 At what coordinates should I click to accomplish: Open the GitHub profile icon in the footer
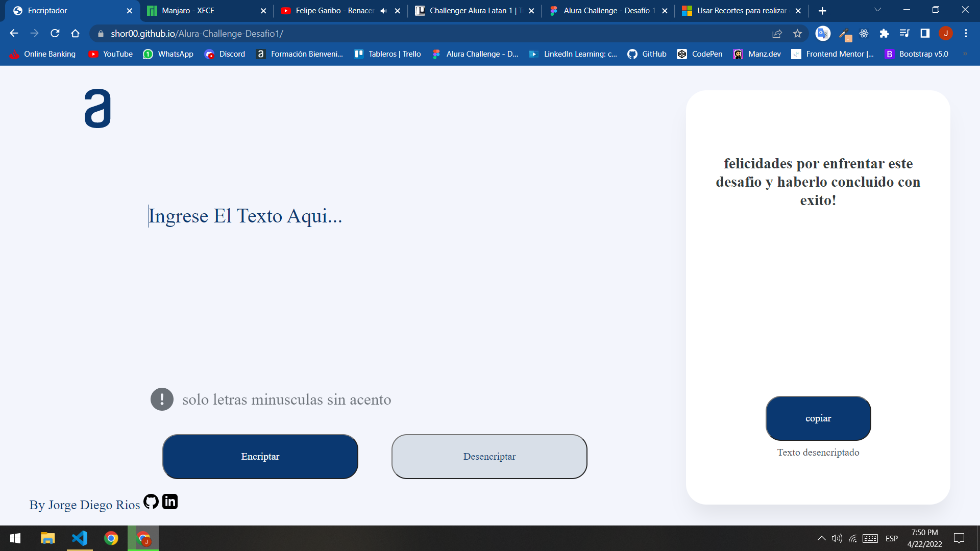click(151, 502)
